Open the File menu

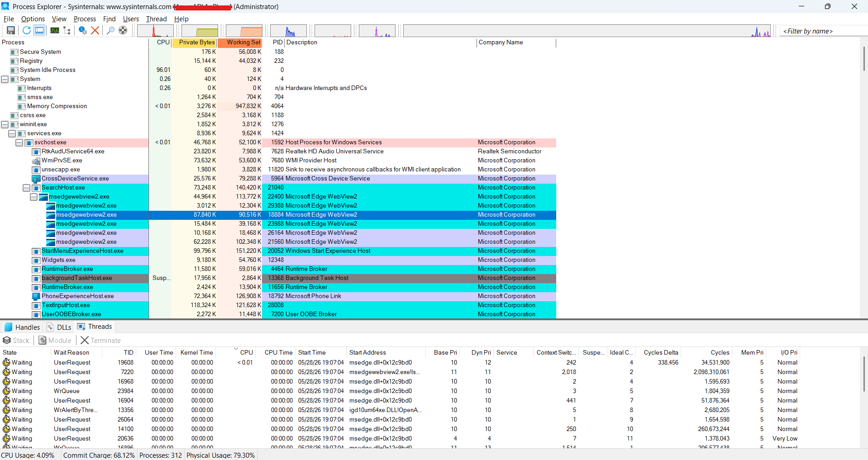[9, 19]
